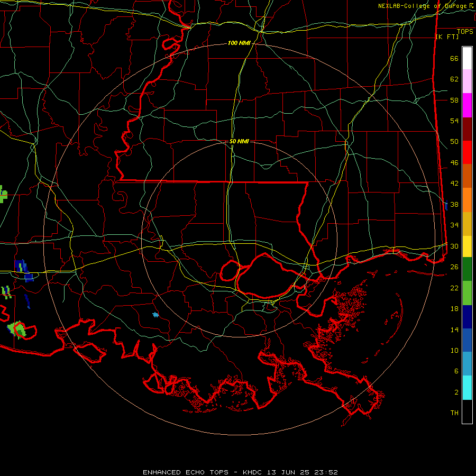Click legend value 66
476x476 pixels.
(454, 58)
